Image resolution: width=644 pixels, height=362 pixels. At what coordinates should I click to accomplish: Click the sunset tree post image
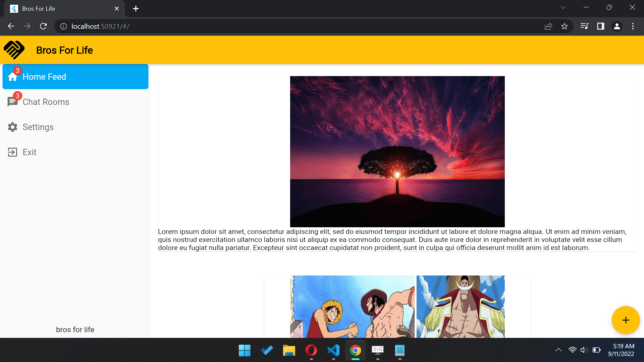[397, 152]
